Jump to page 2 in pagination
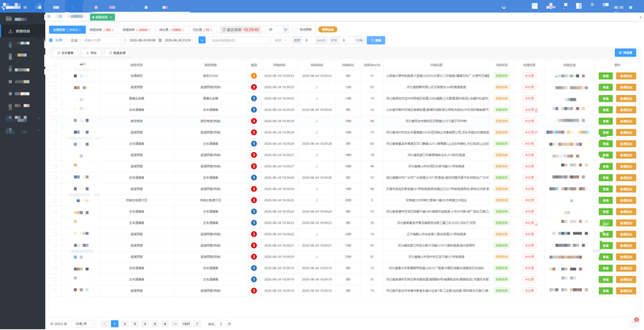 (x=125, y=324)
